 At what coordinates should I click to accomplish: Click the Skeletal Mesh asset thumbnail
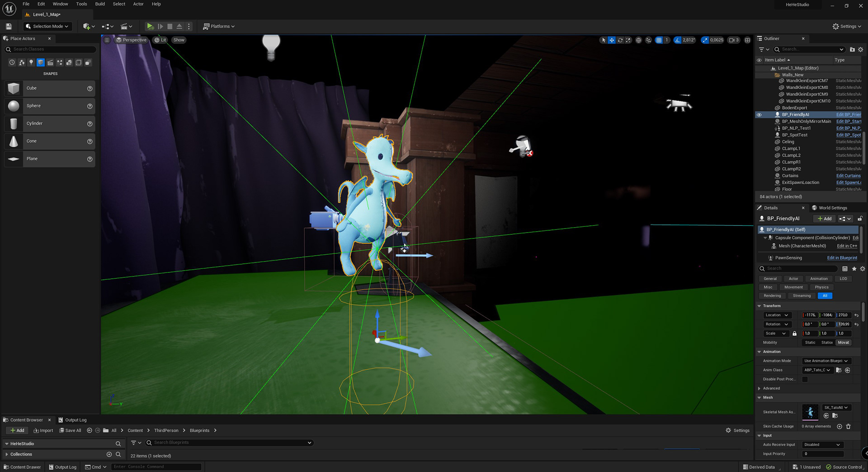(810, 412)
